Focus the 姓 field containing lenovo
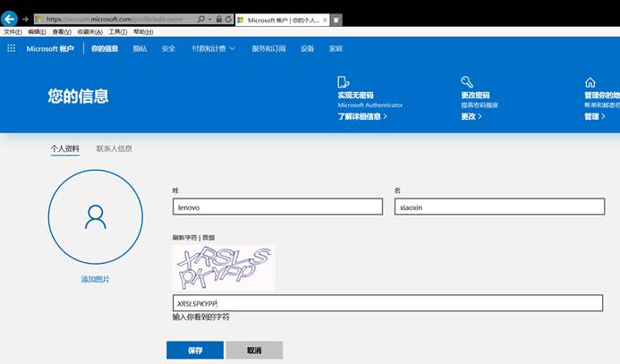Viewport: 620px width, 364px height. (277, 207)
